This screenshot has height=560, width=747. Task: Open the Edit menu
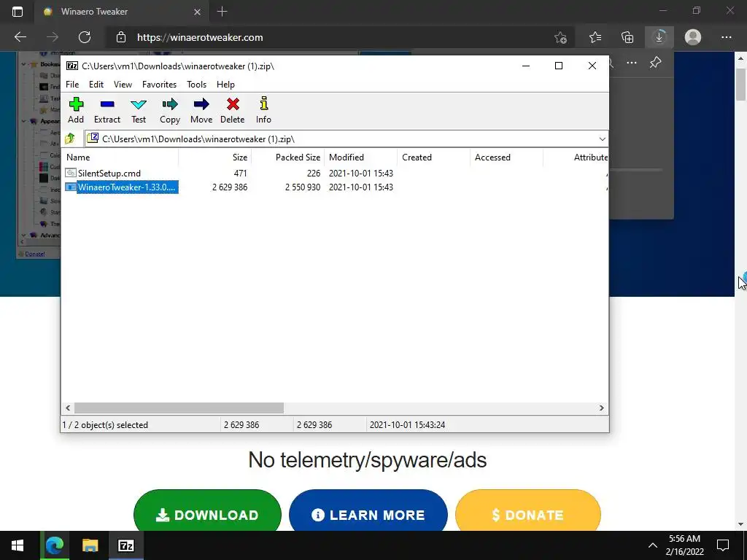click(x=96, y=85)
